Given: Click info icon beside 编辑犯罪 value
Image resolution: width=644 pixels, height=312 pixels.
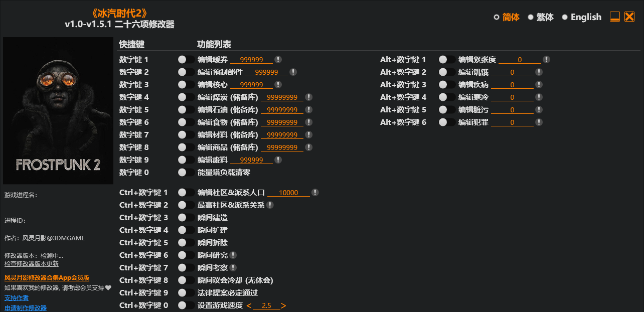Looking at the screenshot, I should 539,122.
